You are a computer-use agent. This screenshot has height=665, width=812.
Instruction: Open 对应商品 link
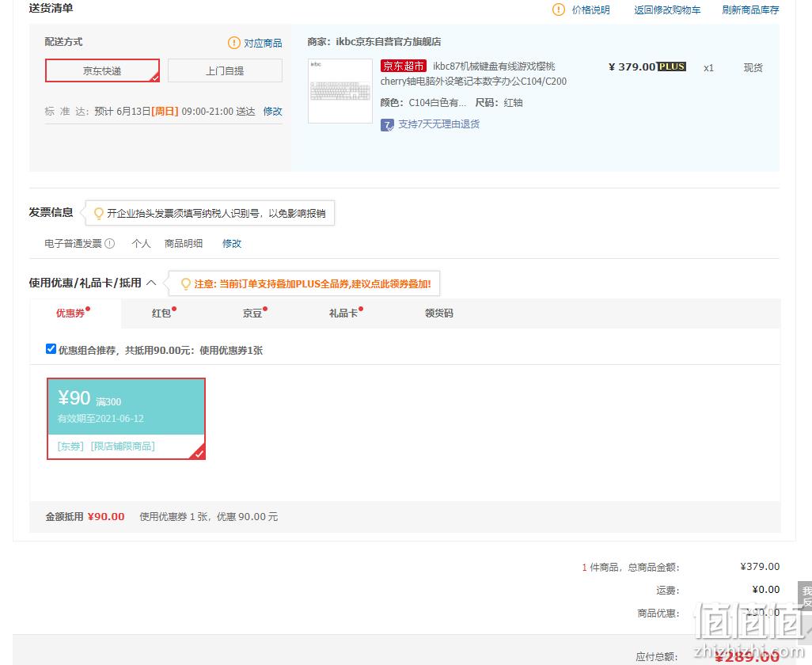(263, 43)
